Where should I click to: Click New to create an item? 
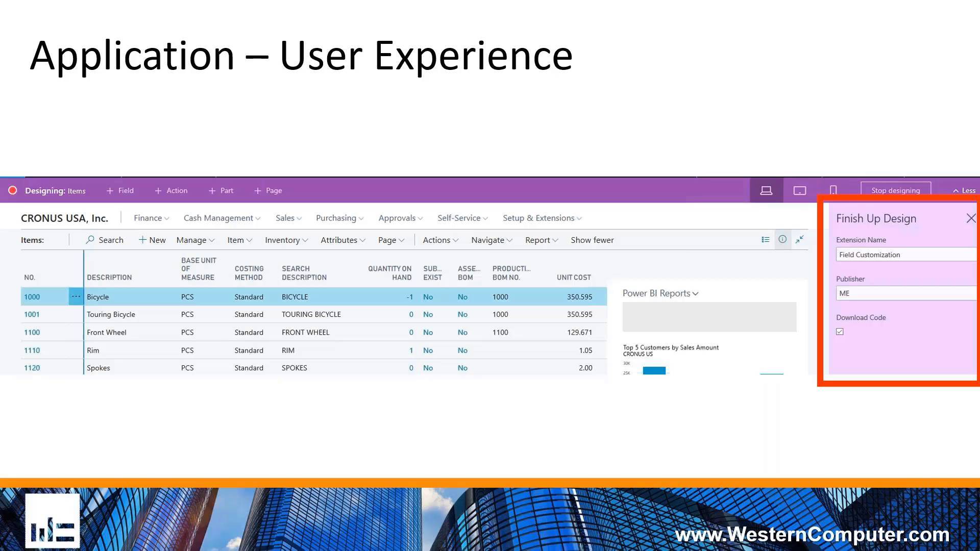[x=152, y=240]
